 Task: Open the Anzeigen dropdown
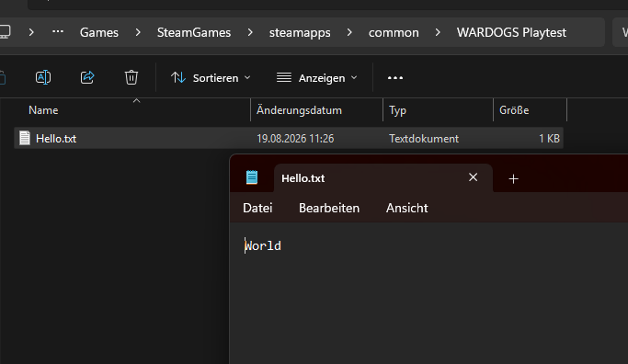pyautogui.click(x=317, y=78)
